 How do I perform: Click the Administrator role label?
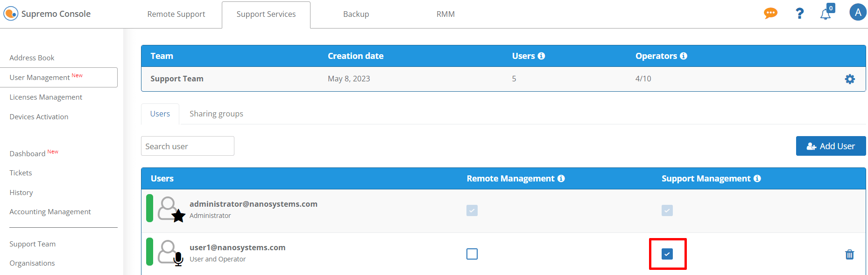[210, 216]
